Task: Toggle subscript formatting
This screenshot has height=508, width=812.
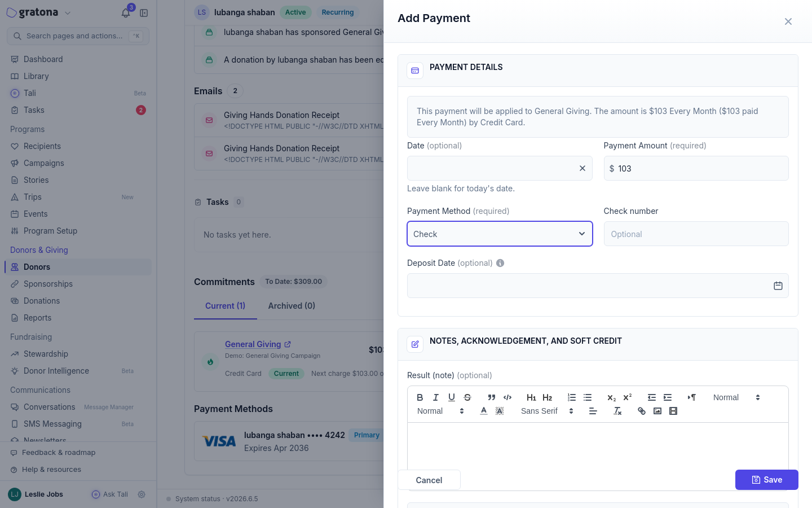Action: tap(611, 397)
